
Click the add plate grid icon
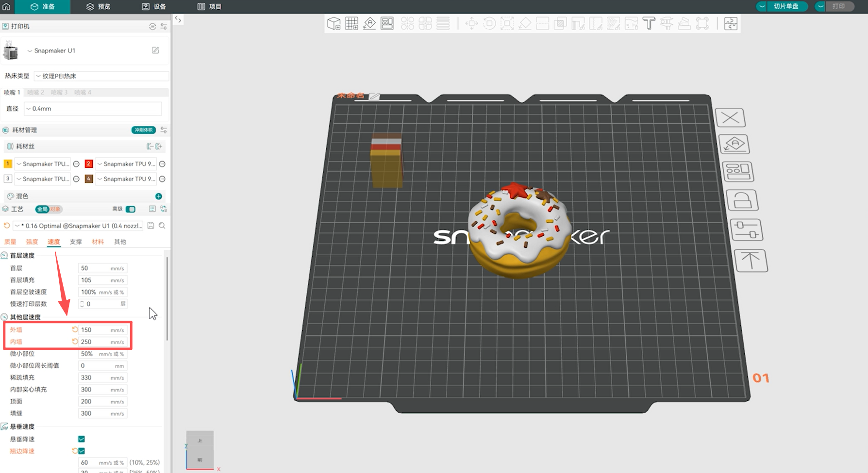click(x=351, y=23)
